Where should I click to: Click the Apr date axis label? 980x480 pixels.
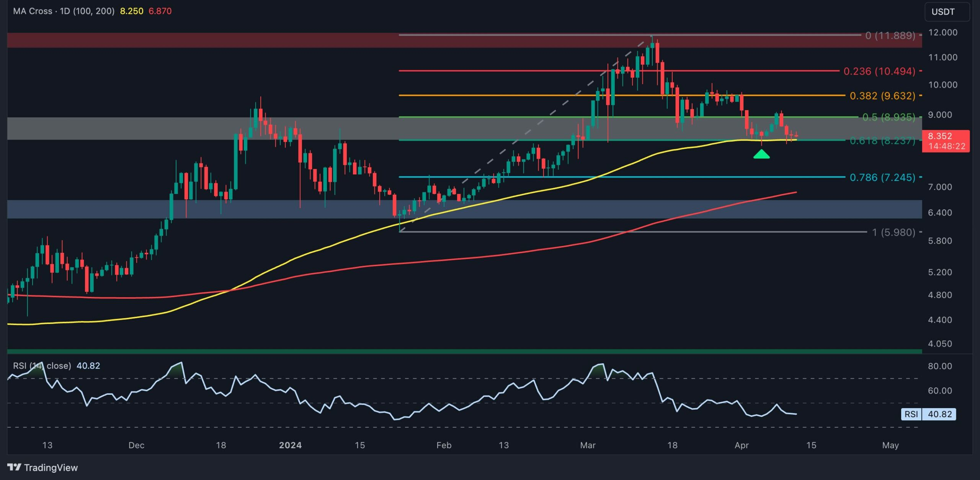pyautogui.click(x=742, y=445)
